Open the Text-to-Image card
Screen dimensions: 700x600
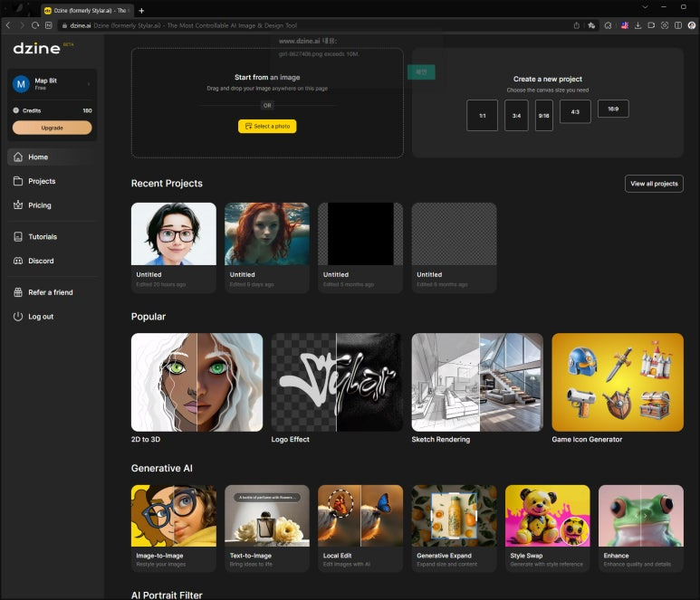click(x=267, y=529)
